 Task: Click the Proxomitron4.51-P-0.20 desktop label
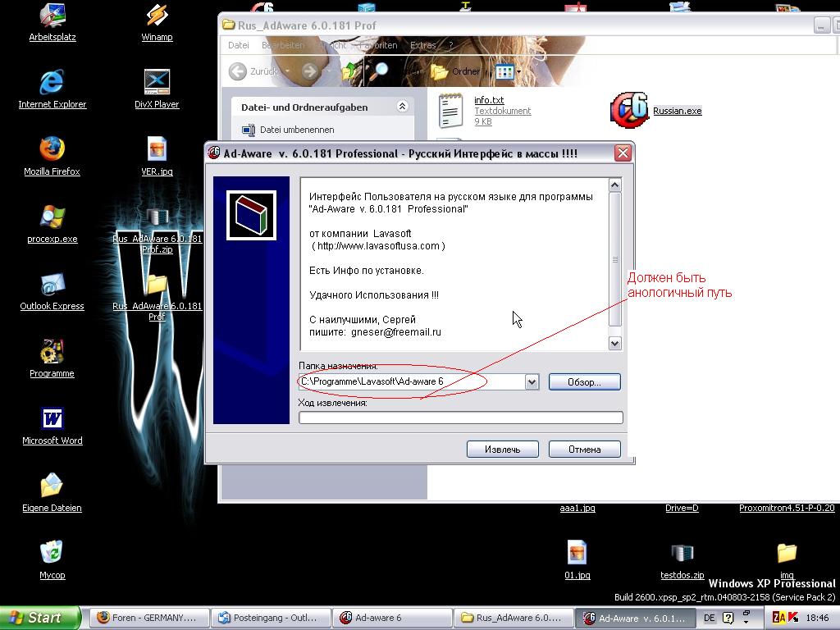click(787, 508)
